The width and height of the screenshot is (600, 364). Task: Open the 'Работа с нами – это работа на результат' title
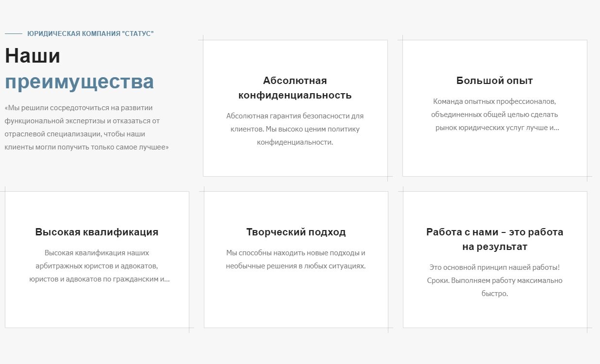click(x=495, y=239)
